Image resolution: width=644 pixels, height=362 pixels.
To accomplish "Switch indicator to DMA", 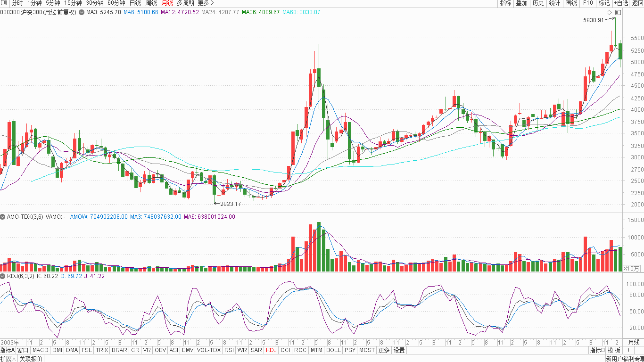I will click(72, 350).
